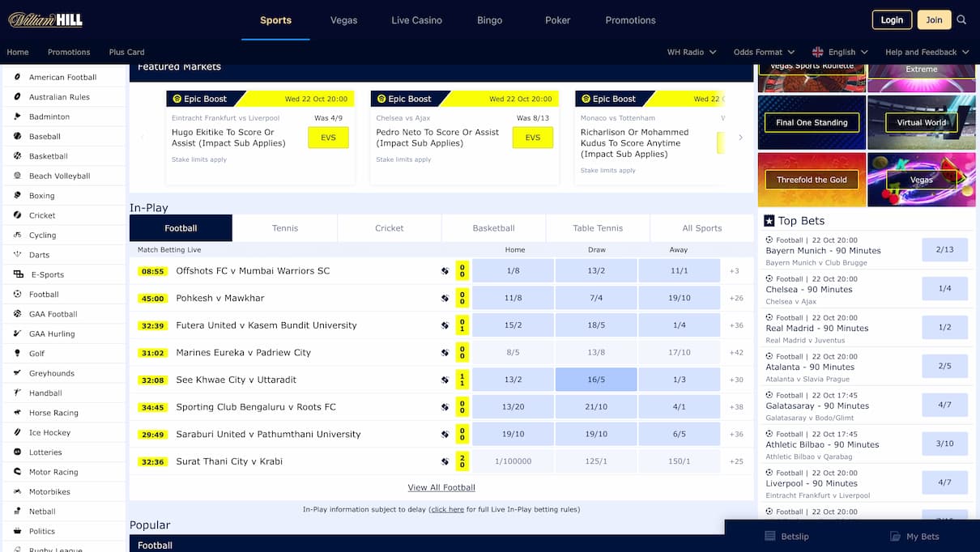The width and height of the screenshot is (980, 552).
Task: Click the Darts sidebar icon
Action: (x=18, y=254)
